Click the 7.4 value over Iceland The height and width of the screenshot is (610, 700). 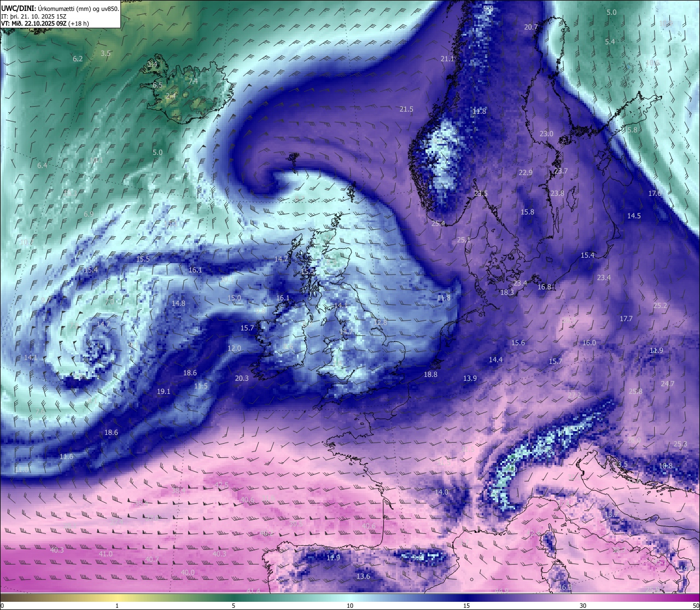pyautogui.click(x=193, y=81)
